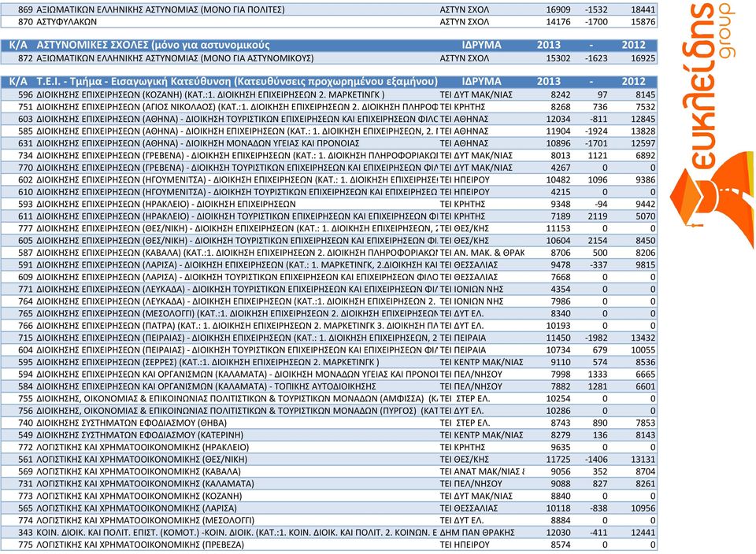Select row 584 ΤΟΠΙΚΗΣ ΑΥΤΟΔΙΟΙΚΗΣΗΣ

[329, 386]
